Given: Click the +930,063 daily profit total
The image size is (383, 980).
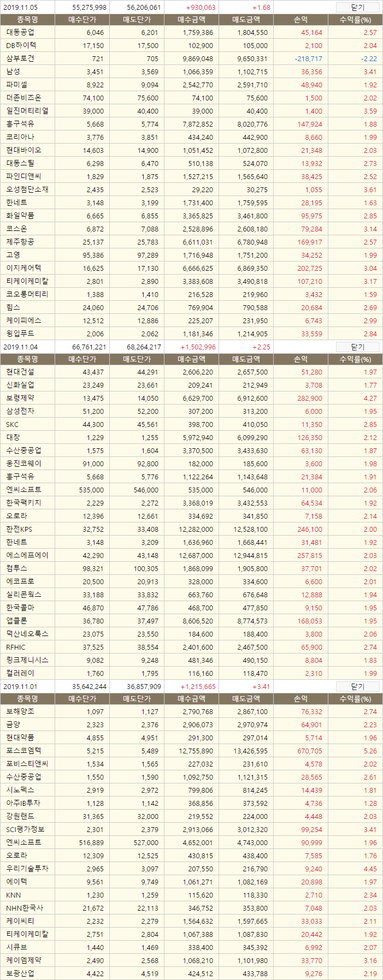Looking at the screenshot, I should pyautogui.click(x=201, y=8).
